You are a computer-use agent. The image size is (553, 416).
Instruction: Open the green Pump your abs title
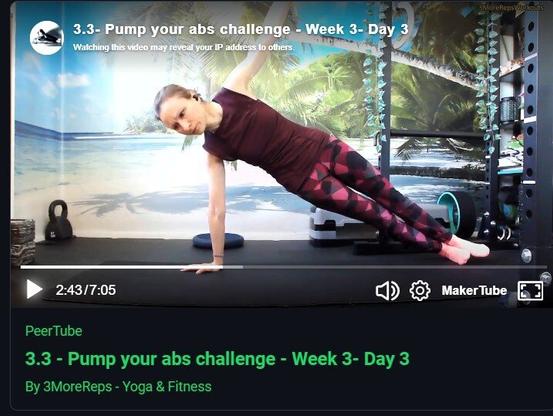pos(217,359)
